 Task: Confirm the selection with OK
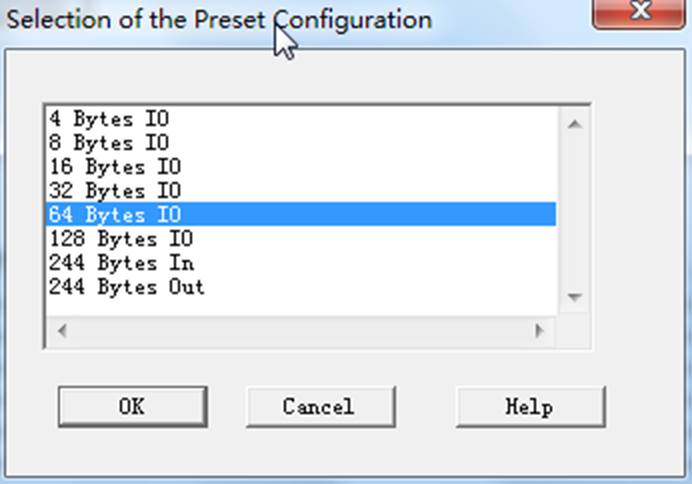coord(132,406)
